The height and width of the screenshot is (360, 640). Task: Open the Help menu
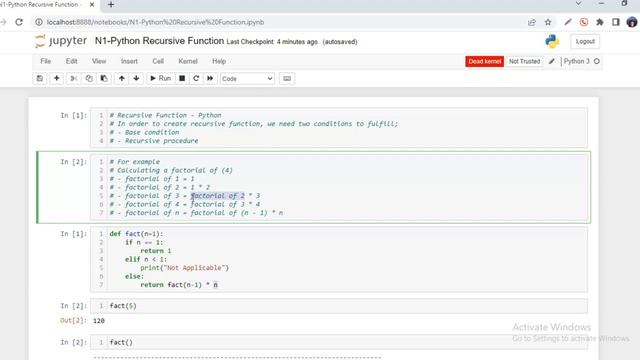click(x=219, y=61)
